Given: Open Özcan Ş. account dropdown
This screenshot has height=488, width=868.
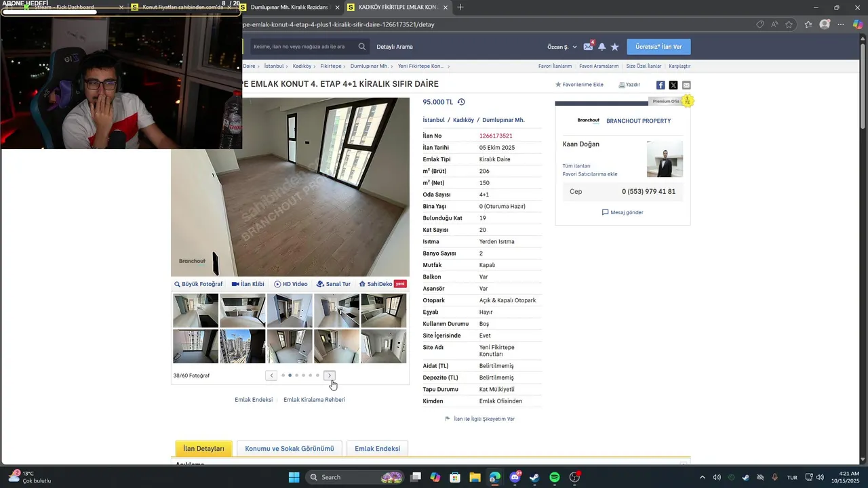Looking at the screenshot, I should tap(562, 47).
